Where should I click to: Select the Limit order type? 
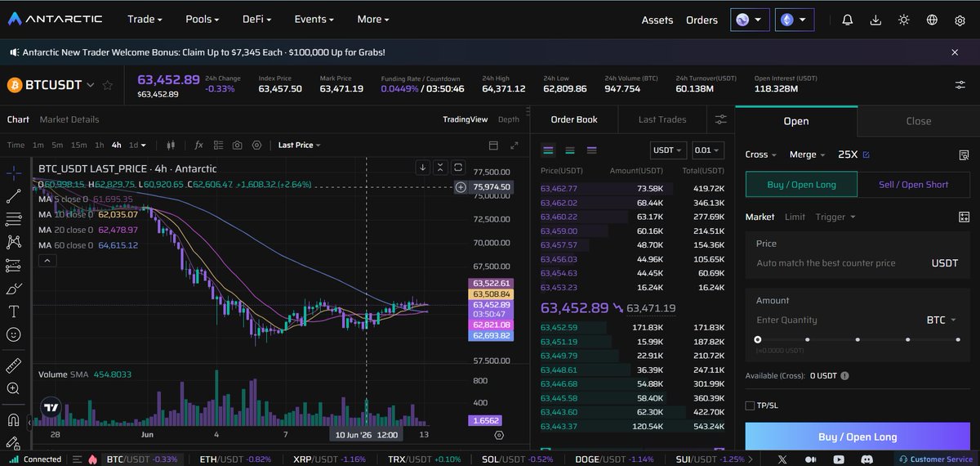(795, 217)
